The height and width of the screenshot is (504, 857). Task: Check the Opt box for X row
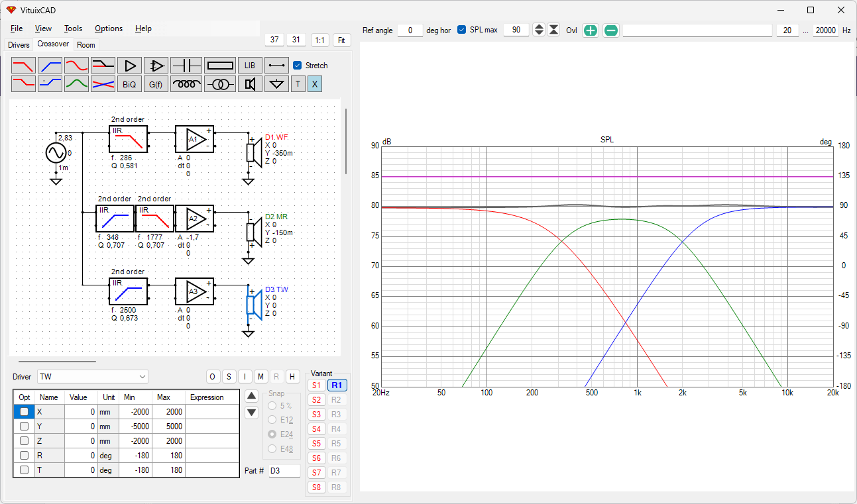click(x=24, y=412)
